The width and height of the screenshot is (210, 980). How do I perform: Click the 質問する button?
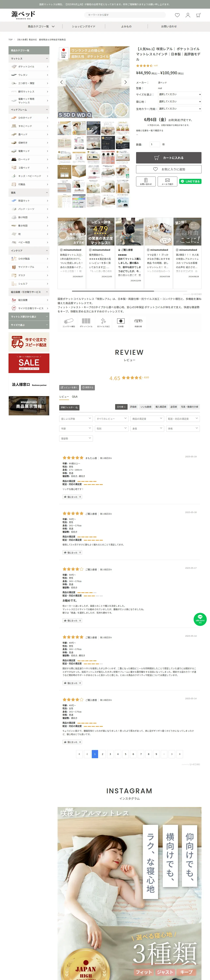(x=88, y=387)
